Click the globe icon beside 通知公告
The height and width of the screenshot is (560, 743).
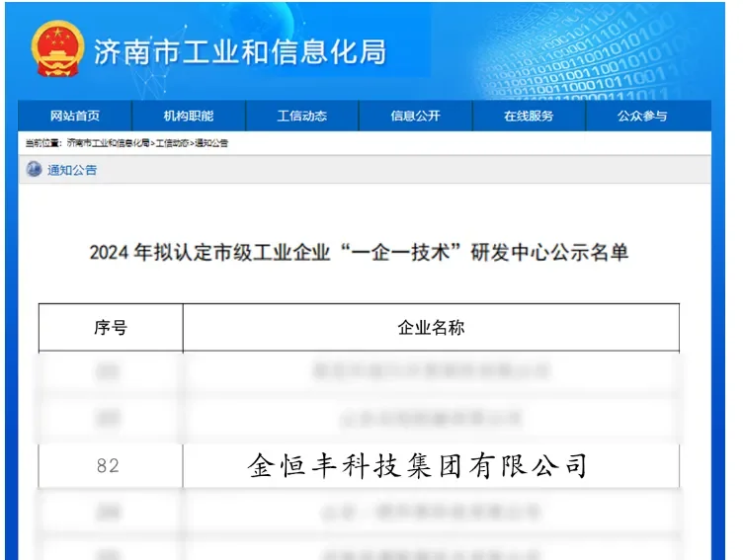(x=34, y=169)
